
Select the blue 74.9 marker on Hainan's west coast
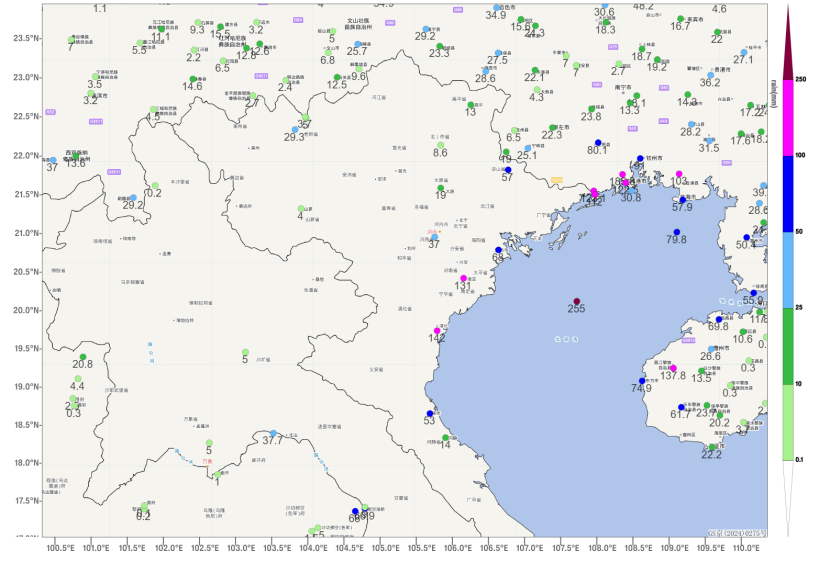click(642, 381)
